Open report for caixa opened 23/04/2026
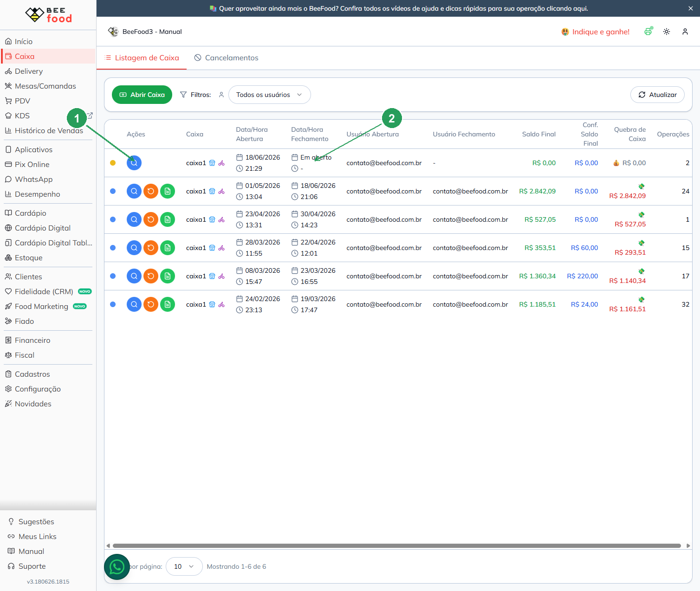The image size is (700, 591). coord(168,219)
